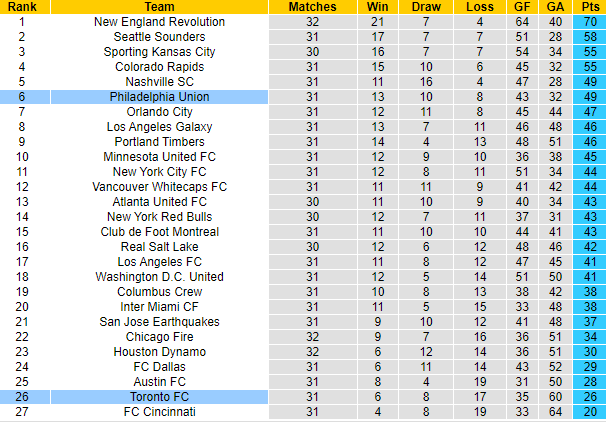Click the Team column header
Screen dimensions: 606x422
[158, 6]
